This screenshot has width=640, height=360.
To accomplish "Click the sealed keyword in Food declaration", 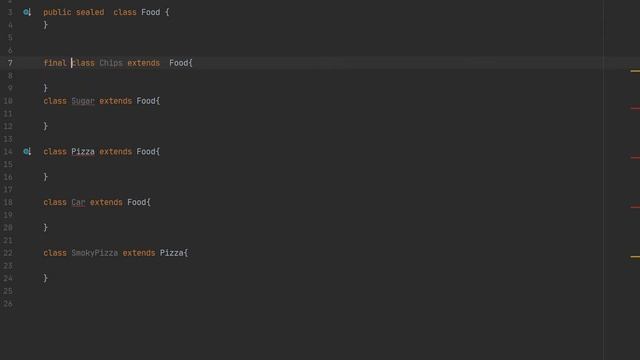I will 90,12.
